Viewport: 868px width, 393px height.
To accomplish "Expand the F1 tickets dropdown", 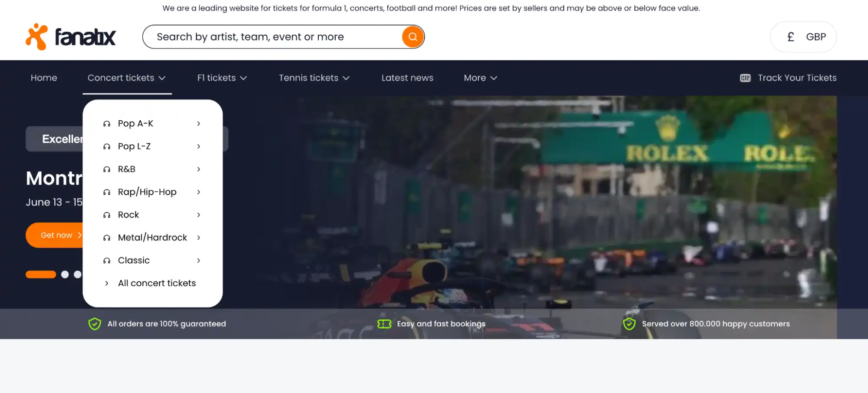I will [x=221, y=78].
